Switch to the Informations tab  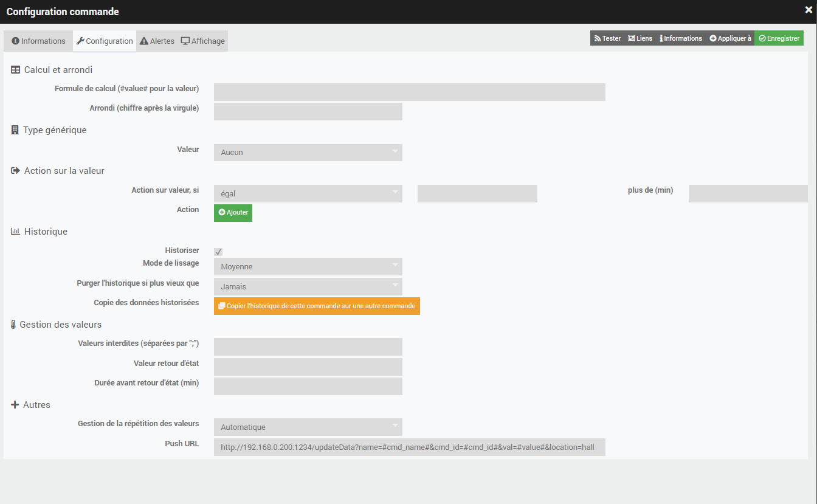[38, 41]
